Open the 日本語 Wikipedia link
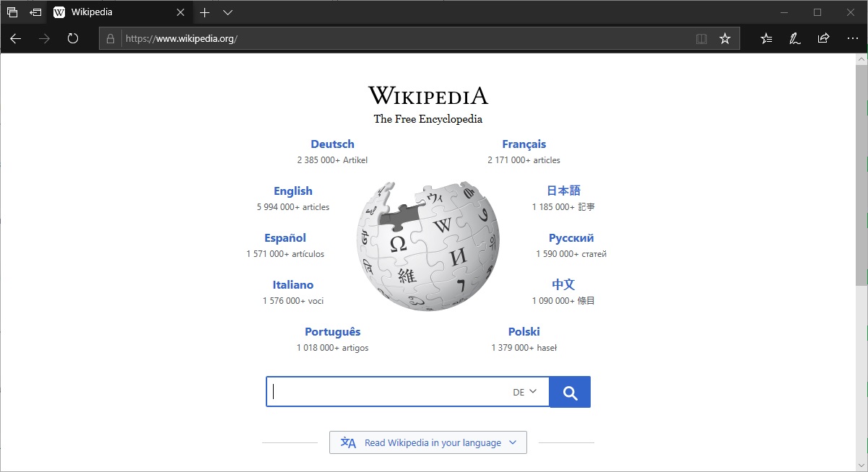This screenshot has width=868, height=472. click(x=563, y=191)
